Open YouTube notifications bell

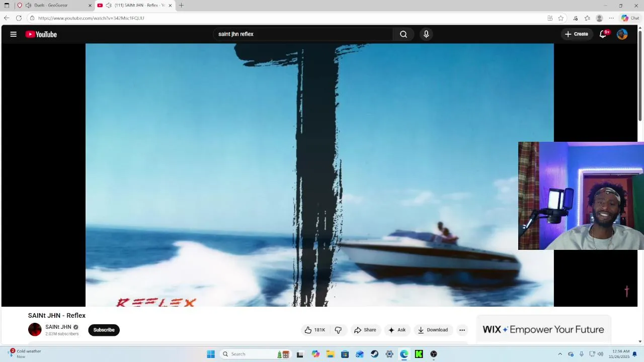tap(603, 34)
